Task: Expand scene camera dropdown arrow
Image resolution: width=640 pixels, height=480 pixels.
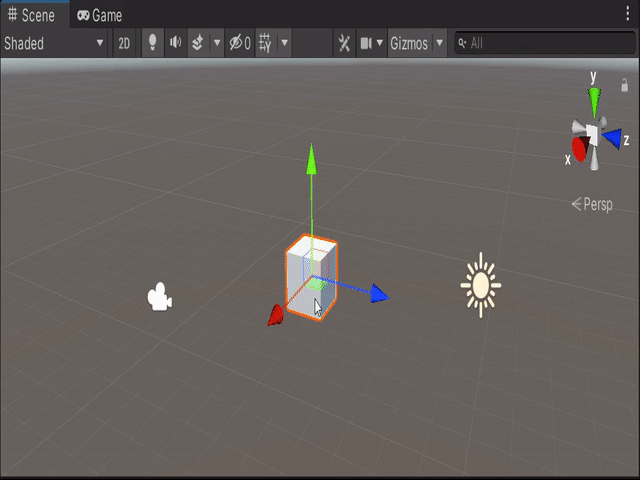Action: coord(380,43)
